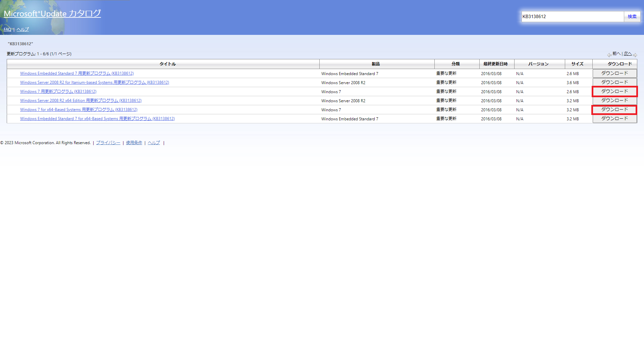Screen dimensions: 644x362
Task: Click 3.6 MB size cell
Action: pyautogui.click(x=573, y=83)
